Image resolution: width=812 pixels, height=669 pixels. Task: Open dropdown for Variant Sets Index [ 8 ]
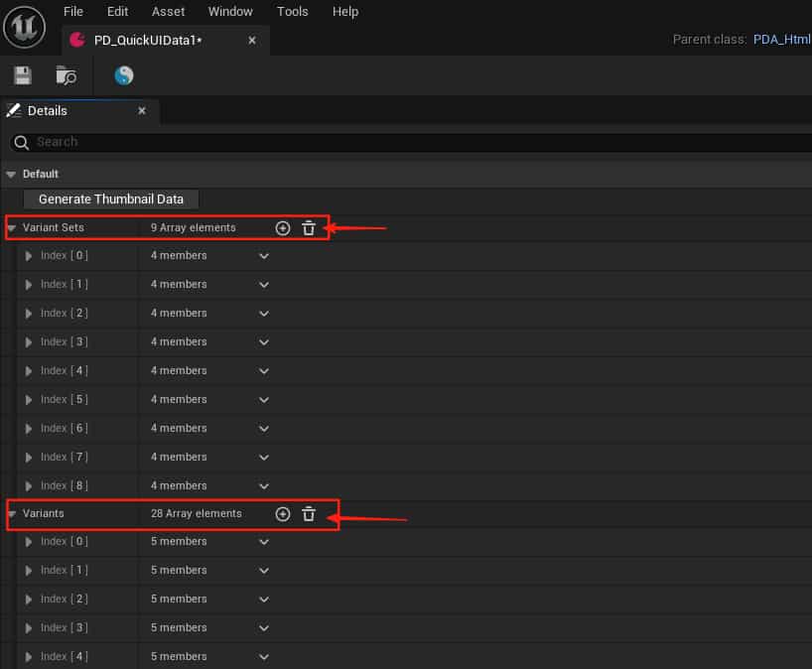[x=264, y=486]
